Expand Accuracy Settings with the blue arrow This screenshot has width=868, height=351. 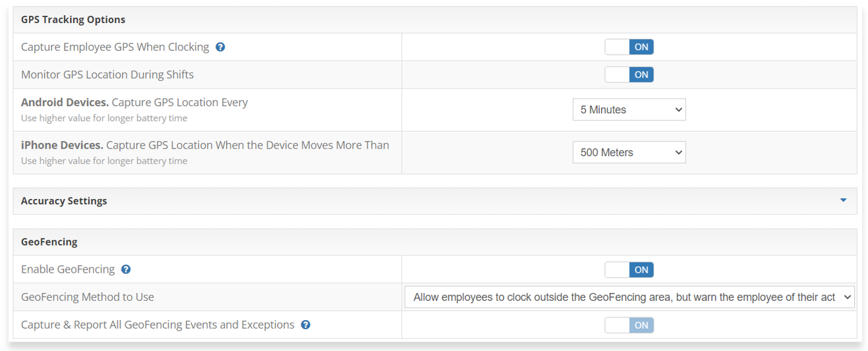(843, 200)
